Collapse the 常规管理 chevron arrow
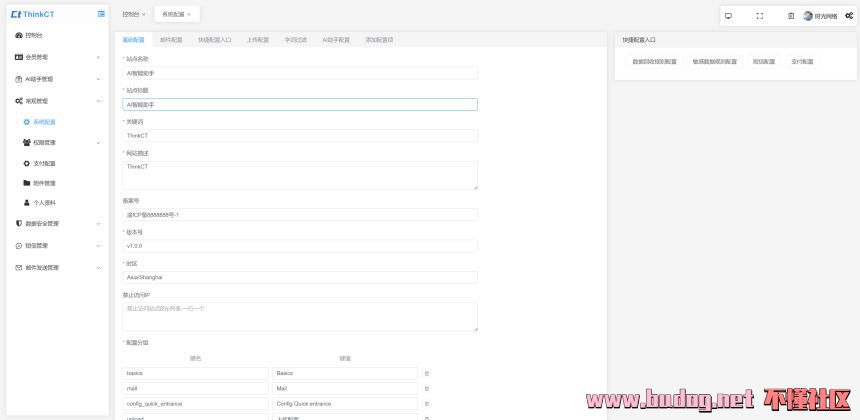 pyautogui.click(x=99, y=101)
